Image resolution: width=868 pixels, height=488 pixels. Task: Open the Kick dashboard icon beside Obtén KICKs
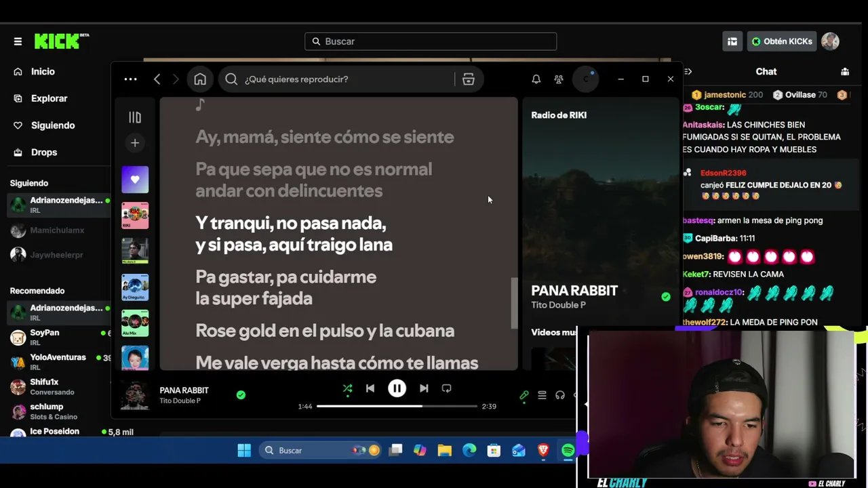click(x=732, y=41)
